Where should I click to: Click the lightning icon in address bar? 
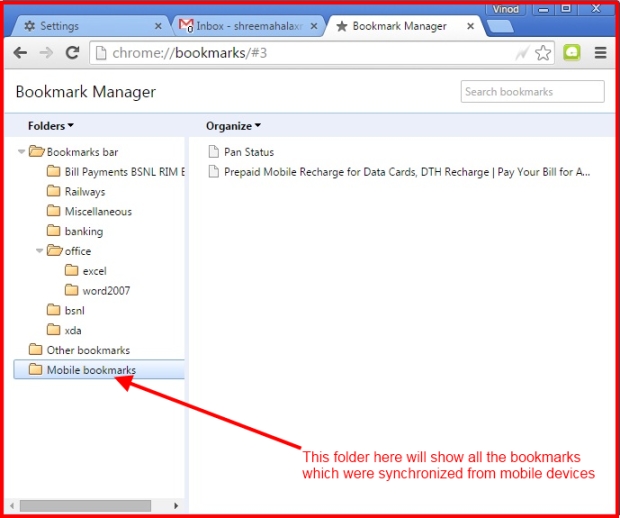click(522, 53)
